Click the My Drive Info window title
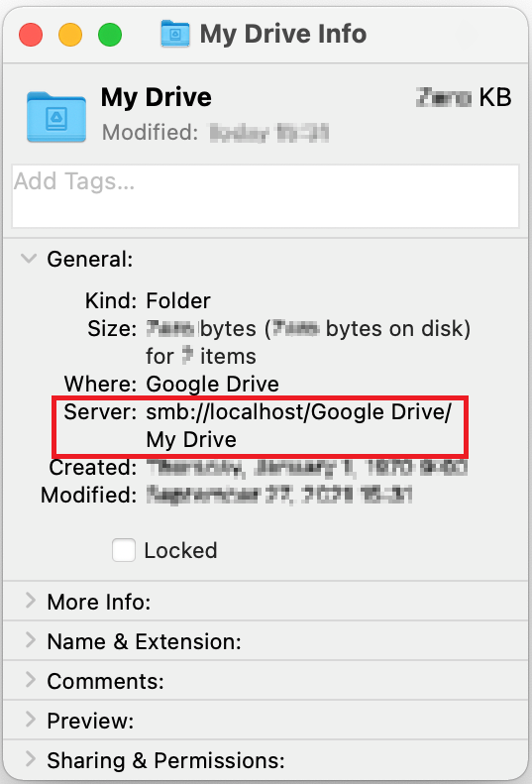532x784 pixels. pyautogui.click(x=283, y=34)
